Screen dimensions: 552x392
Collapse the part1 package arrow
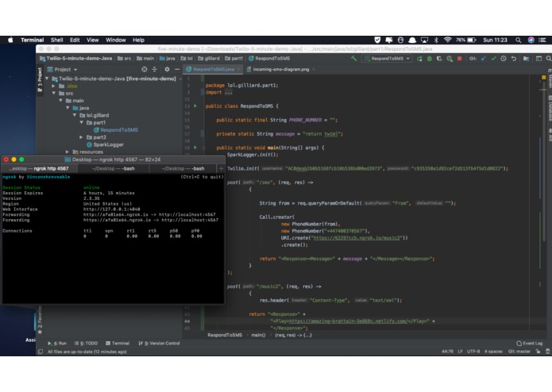coord(81,123)
